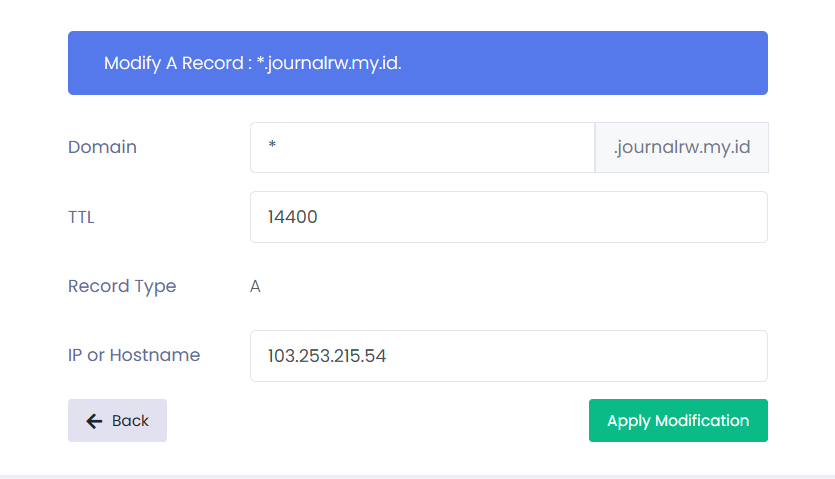Click the left arrow icon on Back
Viewport: 835px width, 479px height.
pyautogui.click(x=95, y=421)
